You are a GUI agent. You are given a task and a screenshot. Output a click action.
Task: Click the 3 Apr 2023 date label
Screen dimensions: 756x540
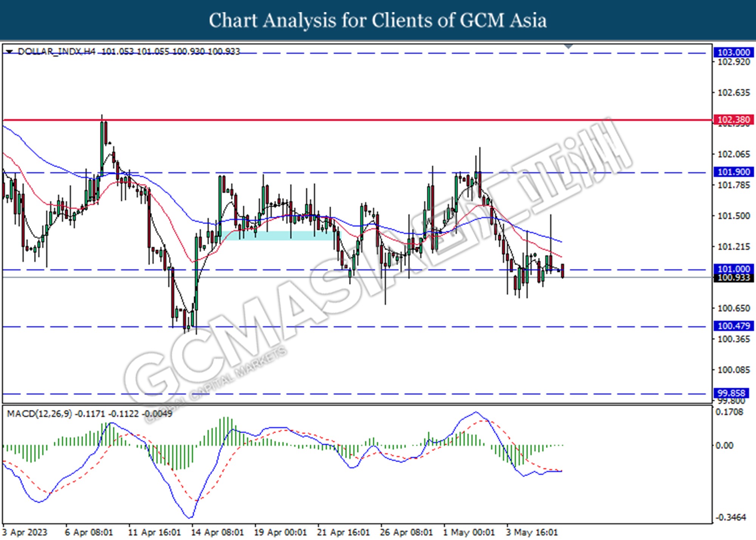pyautogui.click(x=25, y=532)
